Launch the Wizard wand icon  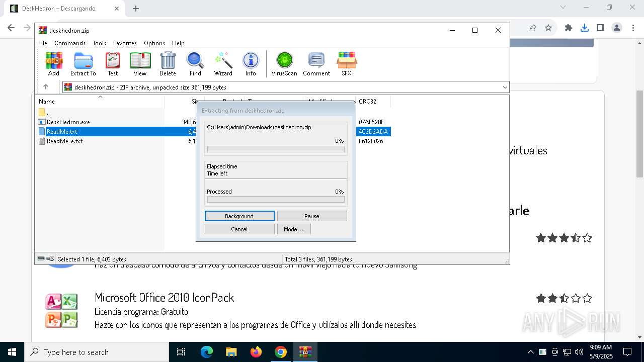[223, 64]
